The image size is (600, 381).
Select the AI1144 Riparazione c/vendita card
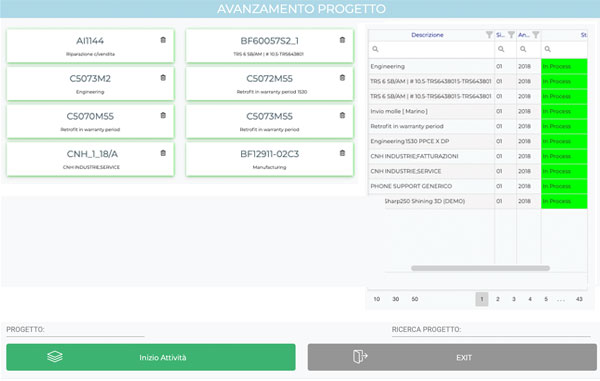[90, 46]
